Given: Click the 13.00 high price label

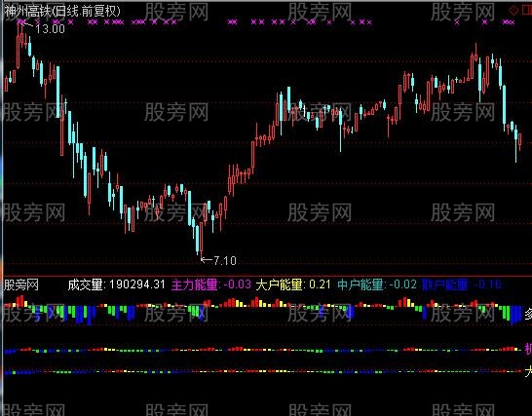Looking at the screenshot, I should point(50,29).
